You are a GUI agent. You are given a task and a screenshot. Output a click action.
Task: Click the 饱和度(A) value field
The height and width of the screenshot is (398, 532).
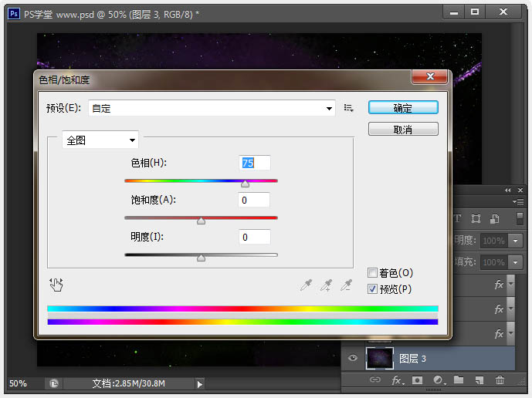[254, 200]
